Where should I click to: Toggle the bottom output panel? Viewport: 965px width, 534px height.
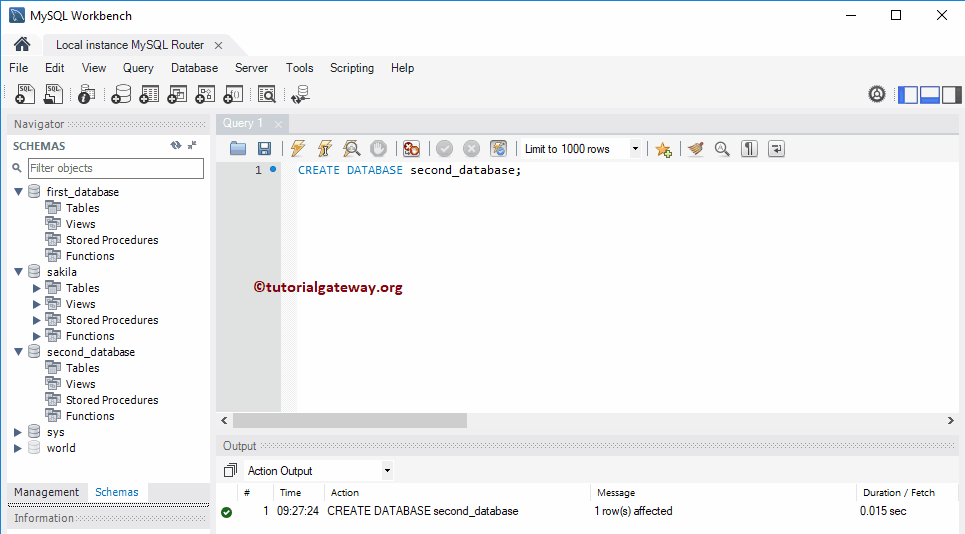(x=929, y=95)
